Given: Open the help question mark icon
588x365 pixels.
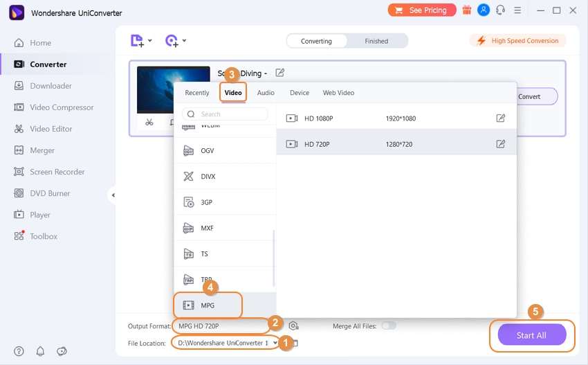Looking at the screenshot, I should (x=19, y=351).
